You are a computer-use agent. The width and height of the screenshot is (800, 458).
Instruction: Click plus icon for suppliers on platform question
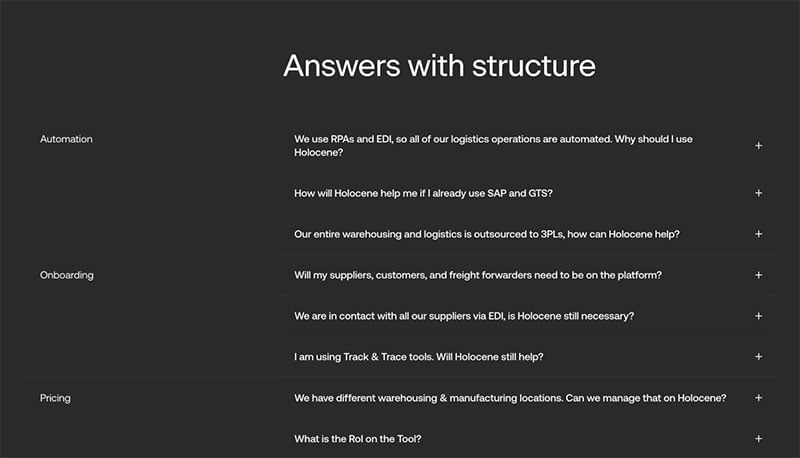point(758,275)
